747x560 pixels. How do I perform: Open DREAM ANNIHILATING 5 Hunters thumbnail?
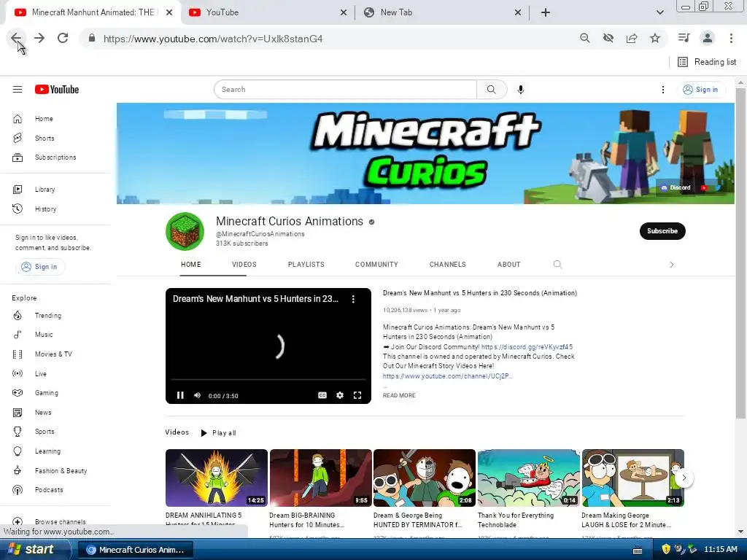click(216, 478)
